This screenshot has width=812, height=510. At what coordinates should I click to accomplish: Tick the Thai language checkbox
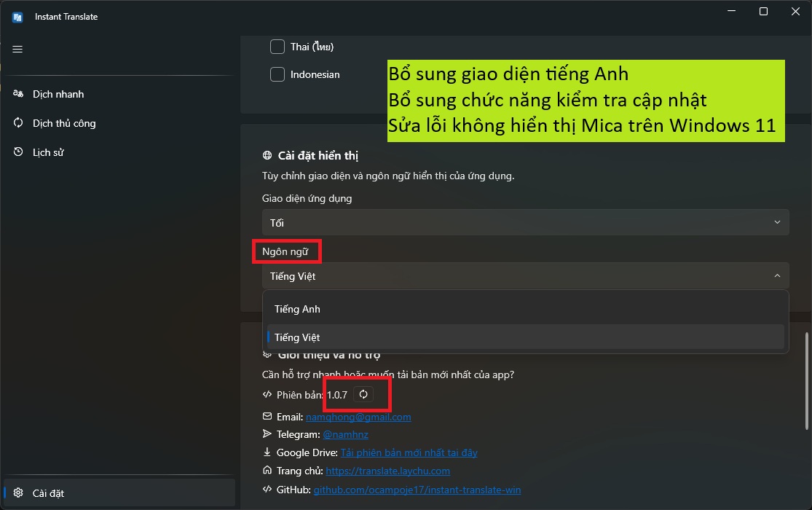(277, 47)
